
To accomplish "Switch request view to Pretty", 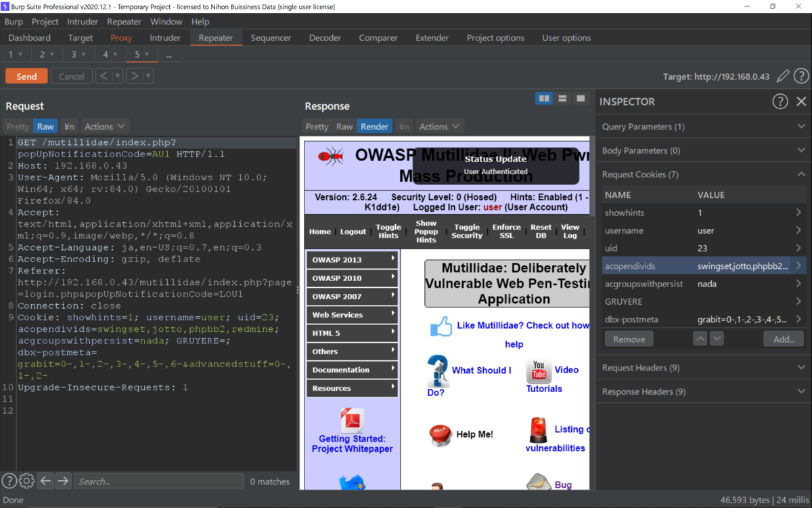I will tap(18, 127).
